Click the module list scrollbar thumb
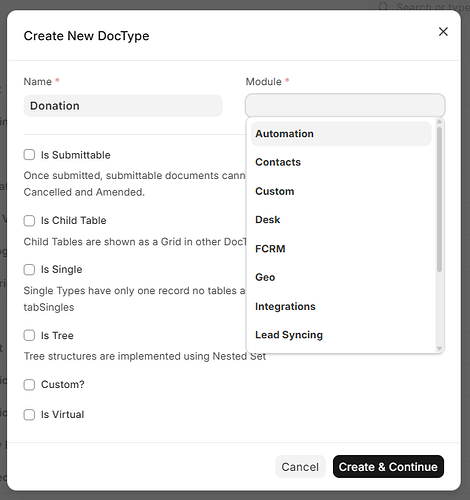The image size is (470, 500). point(439,199)
